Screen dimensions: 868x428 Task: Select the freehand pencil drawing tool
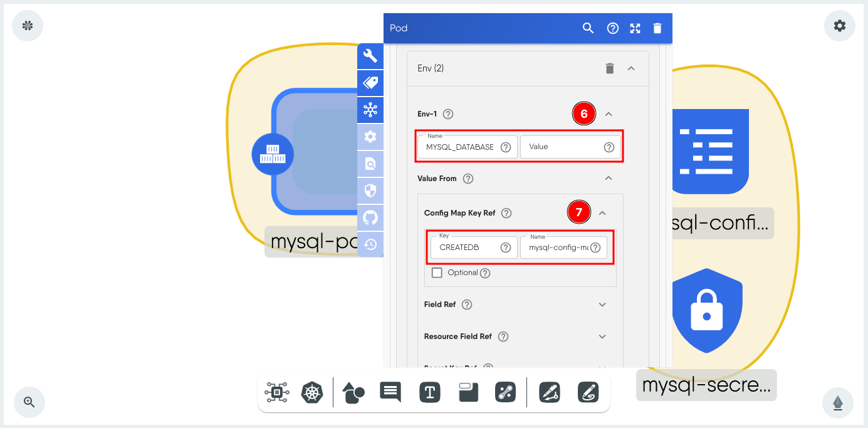588,392
